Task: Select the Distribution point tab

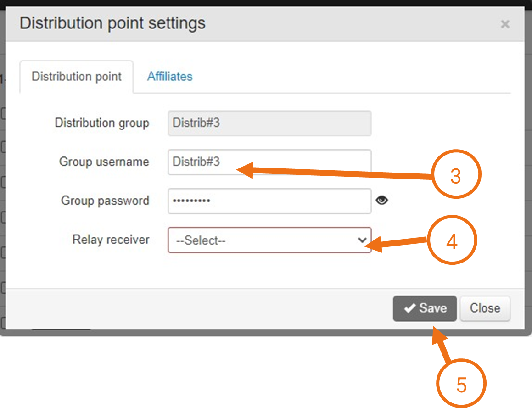Action: [76, 77]
